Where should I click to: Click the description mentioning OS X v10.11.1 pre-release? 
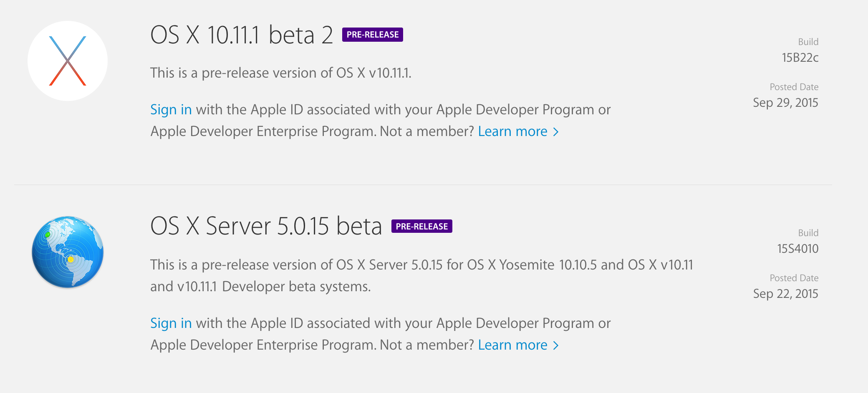[280, 73]
